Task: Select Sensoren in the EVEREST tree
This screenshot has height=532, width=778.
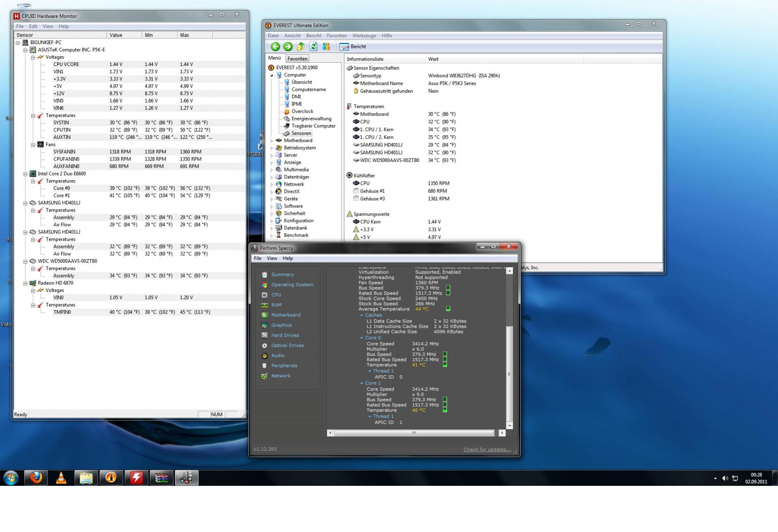Action: click(x=301, y=133)
